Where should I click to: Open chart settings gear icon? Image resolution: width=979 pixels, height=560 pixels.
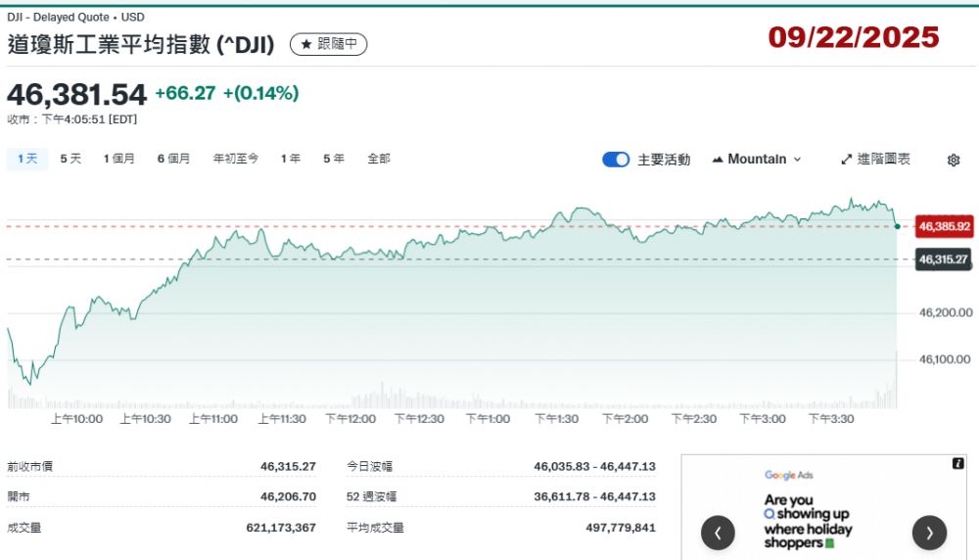coord(954,160)
